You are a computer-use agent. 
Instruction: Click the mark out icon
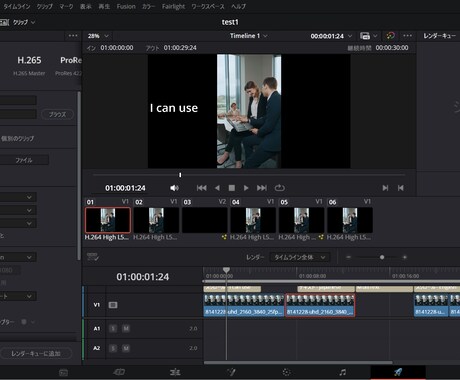coord(401,188)
